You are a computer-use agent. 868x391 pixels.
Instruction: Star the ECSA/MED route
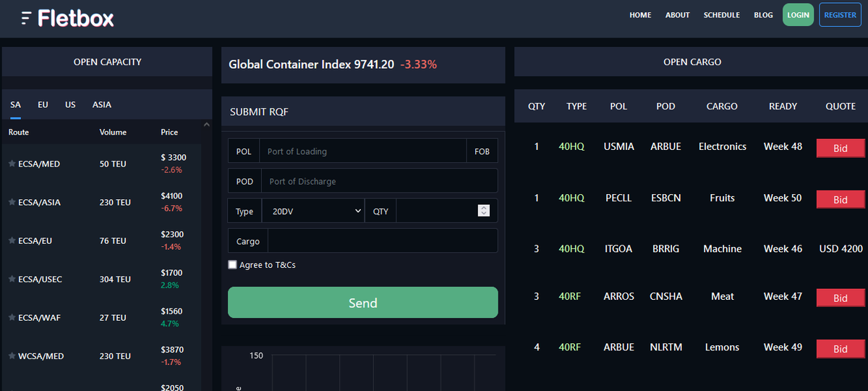pos(12,164)
